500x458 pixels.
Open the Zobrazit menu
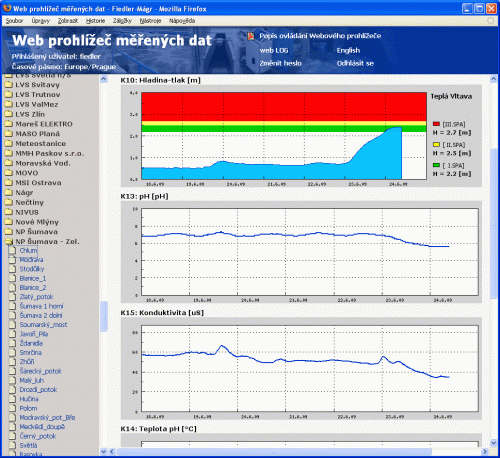pos(68,21)
